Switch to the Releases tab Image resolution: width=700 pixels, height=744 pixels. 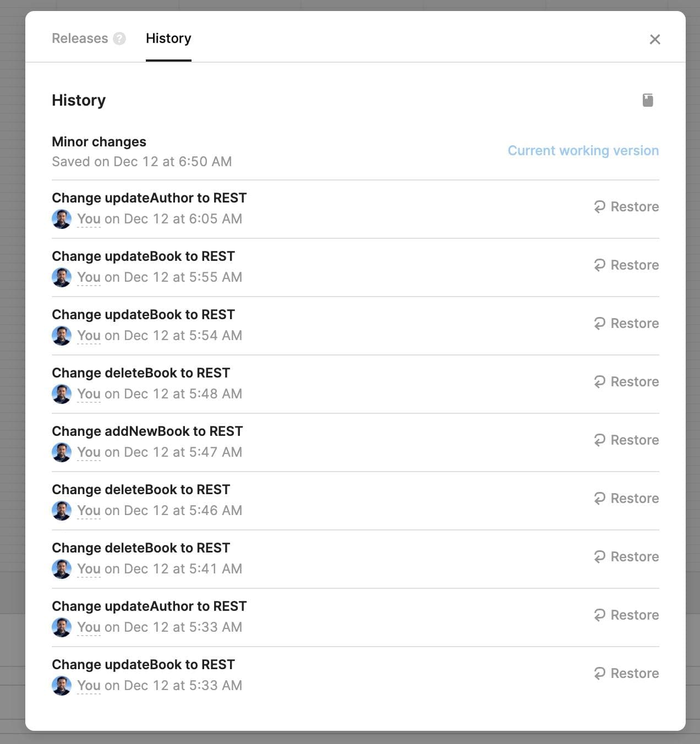[x=80, y=39]
